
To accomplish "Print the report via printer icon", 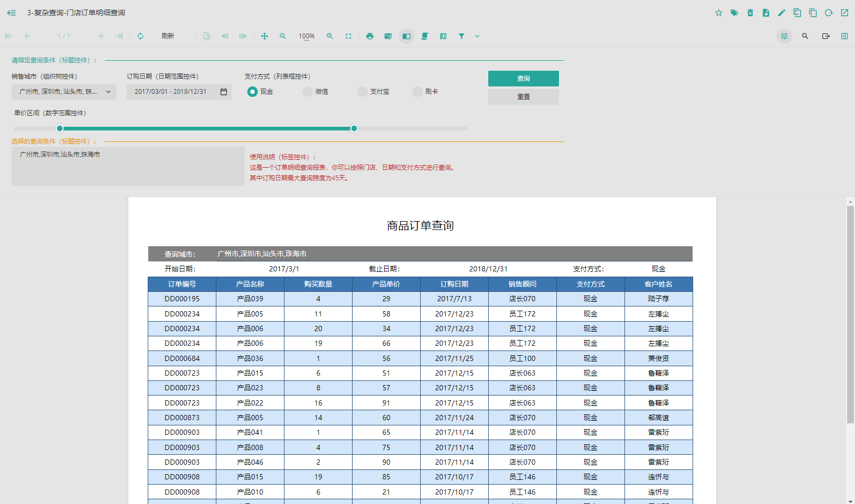I will (370, 36).
